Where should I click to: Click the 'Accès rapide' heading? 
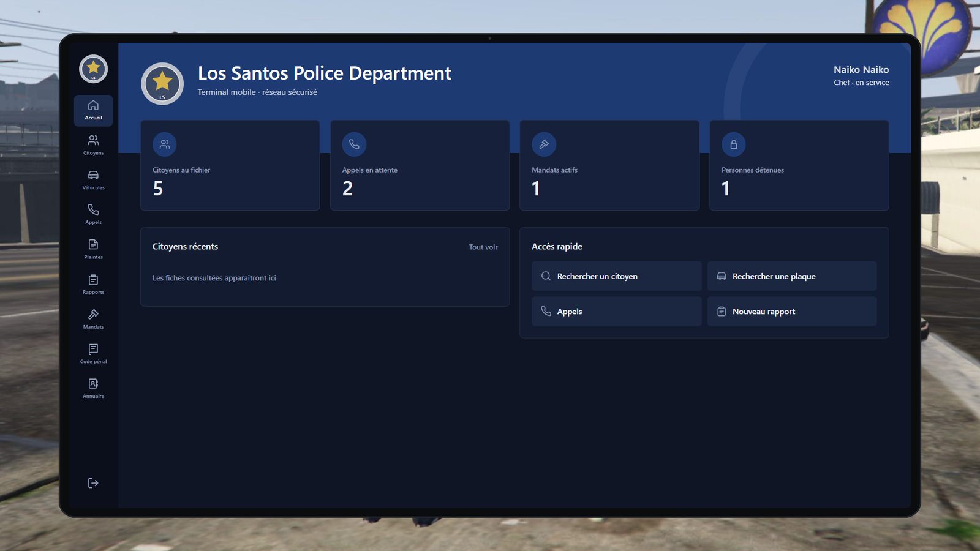pyautogui.click(x=557, y=247)
